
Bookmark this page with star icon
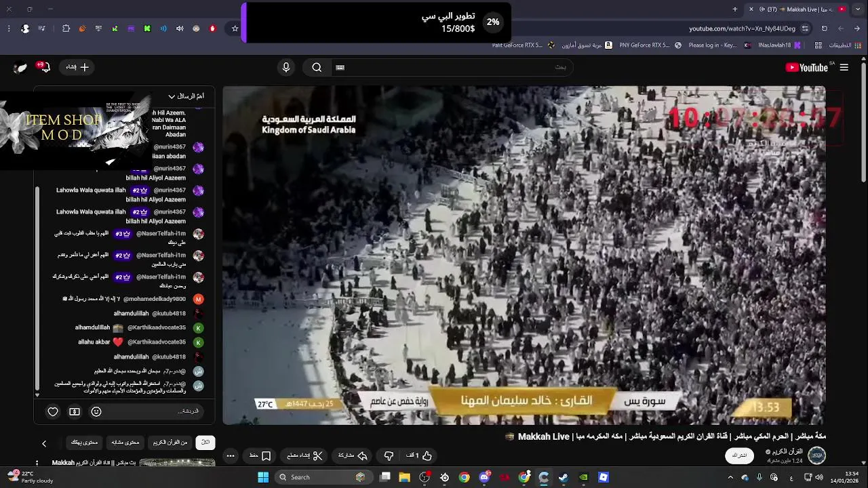235,28
